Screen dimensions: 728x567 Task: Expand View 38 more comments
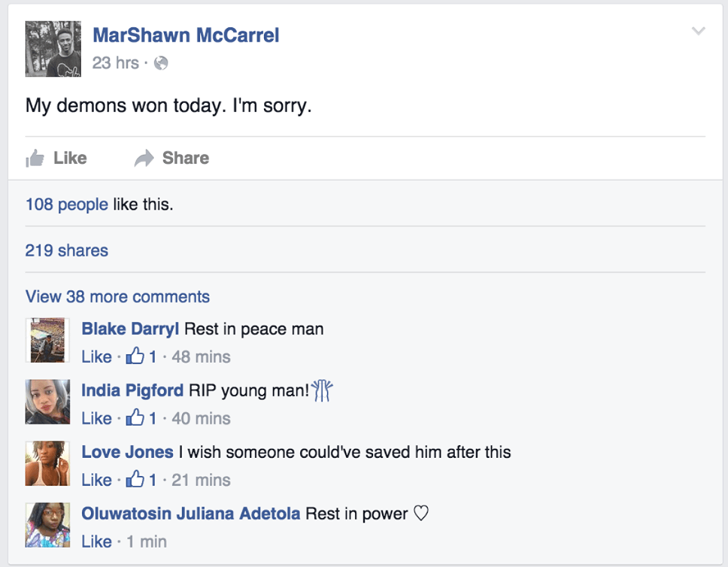tap(118, 296)
